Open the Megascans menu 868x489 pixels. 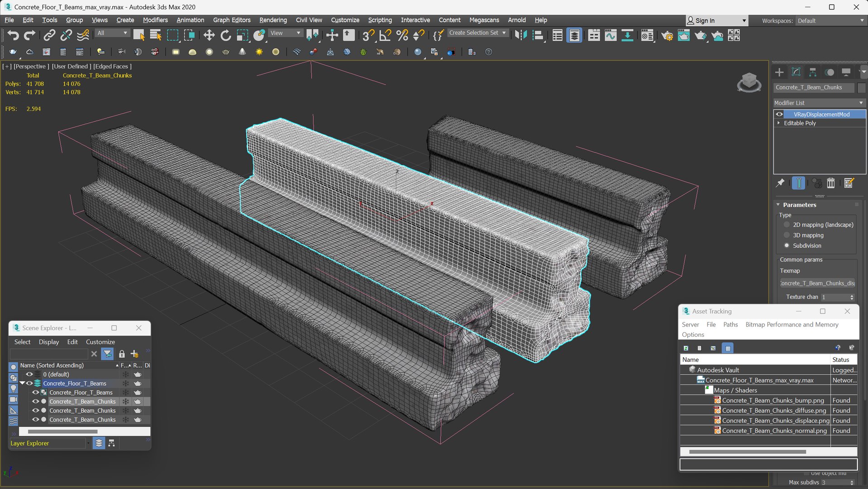pos(484,20)
